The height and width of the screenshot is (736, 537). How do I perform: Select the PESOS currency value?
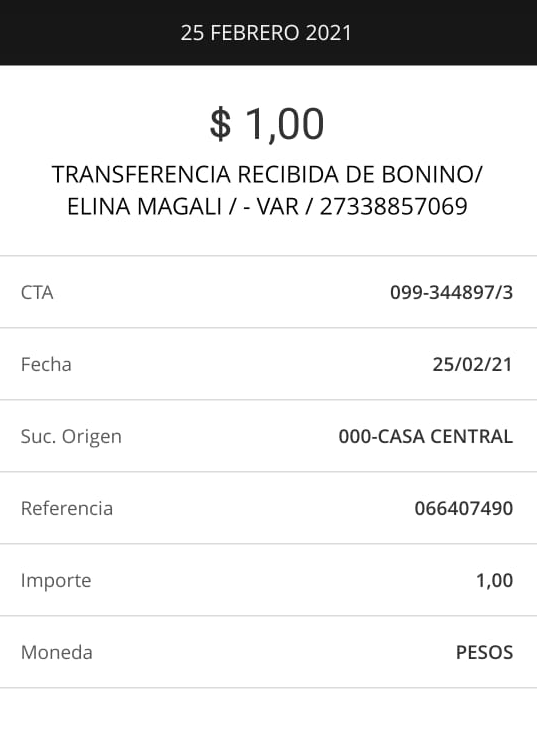click(x=484, y=652)
